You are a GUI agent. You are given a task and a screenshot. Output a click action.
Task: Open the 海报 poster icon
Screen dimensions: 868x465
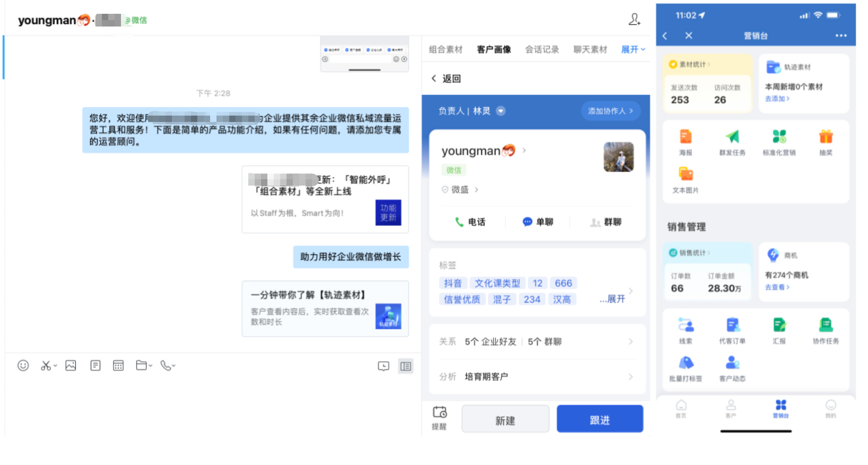coord(685,137)
